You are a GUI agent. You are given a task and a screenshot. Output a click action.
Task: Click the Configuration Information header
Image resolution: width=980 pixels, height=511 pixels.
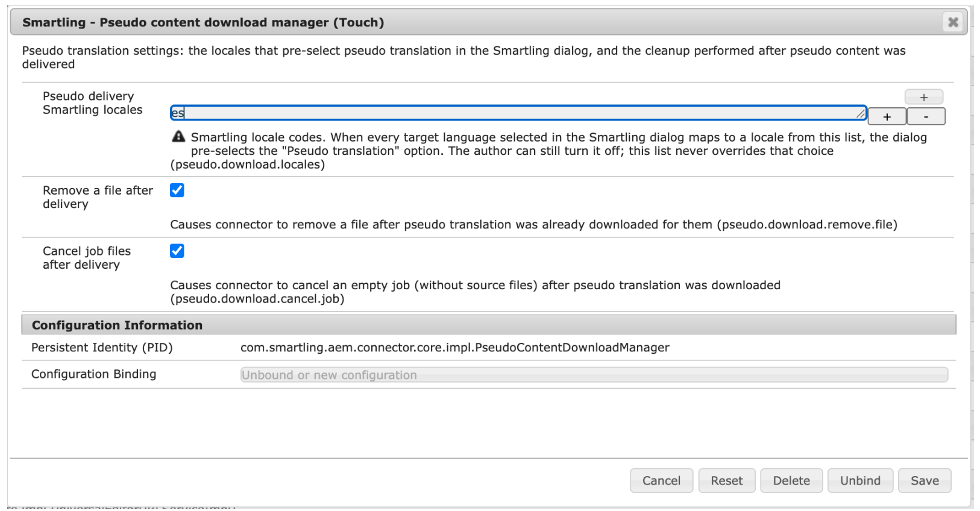pyautogui.click(x=489, y=325)
